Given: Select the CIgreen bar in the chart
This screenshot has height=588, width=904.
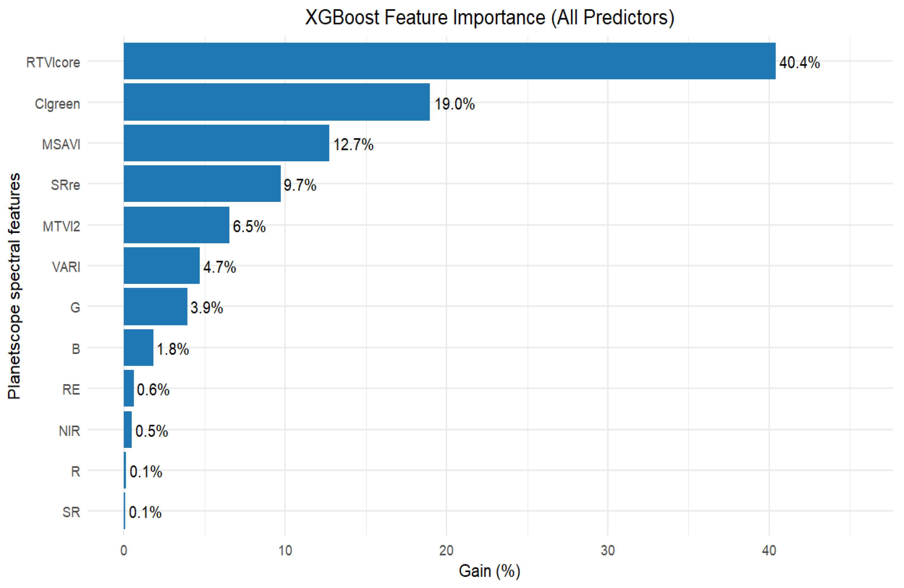Looking at the screenshot, I should pos(277,102).
